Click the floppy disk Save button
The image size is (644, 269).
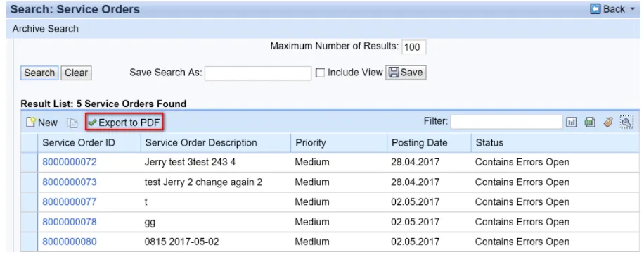pos(406,73)
